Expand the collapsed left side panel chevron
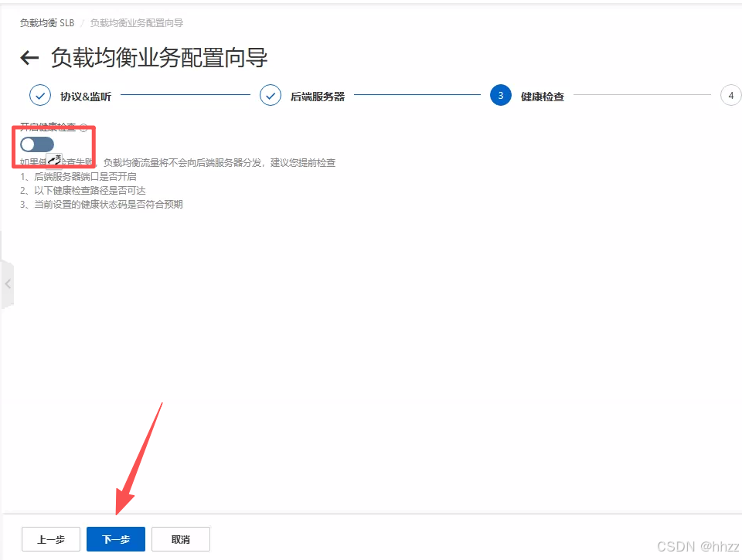The image size is (742, 560). point(8,284)
